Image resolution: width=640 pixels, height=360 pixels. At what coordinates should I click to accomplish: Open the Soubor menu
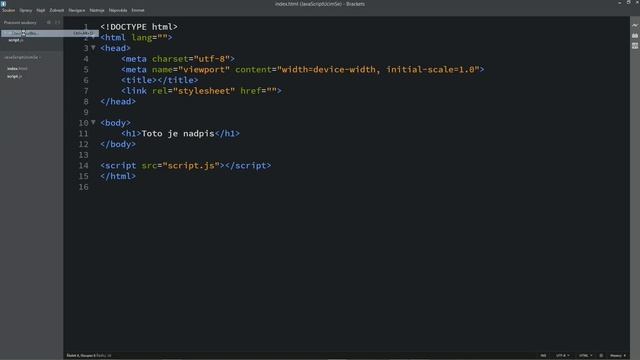point(9,10)
